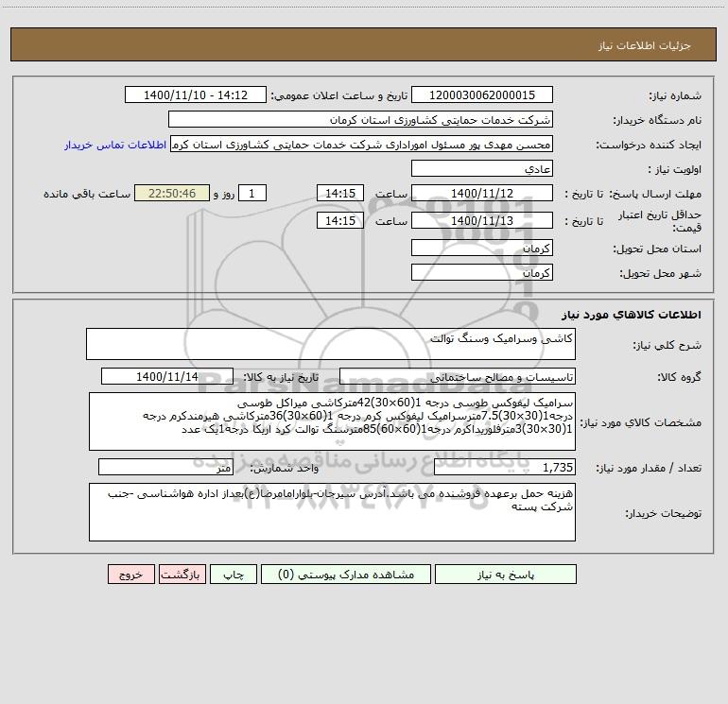Image resolution: width=728 pixels, height=704 pixels.
Task: Click request creator field محسن مهدی پور
Action: click(361, 145)
